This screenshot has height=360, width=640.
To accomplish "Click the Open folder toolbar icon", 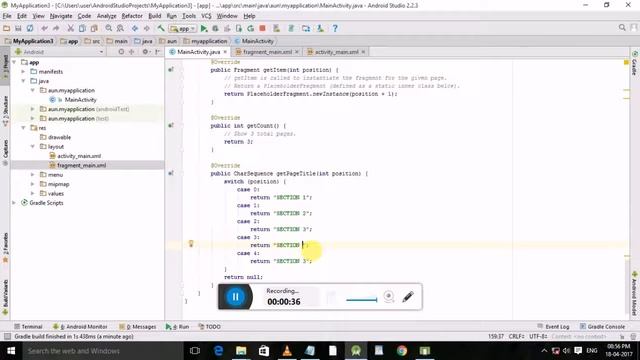I will click(x=7, y=28).
